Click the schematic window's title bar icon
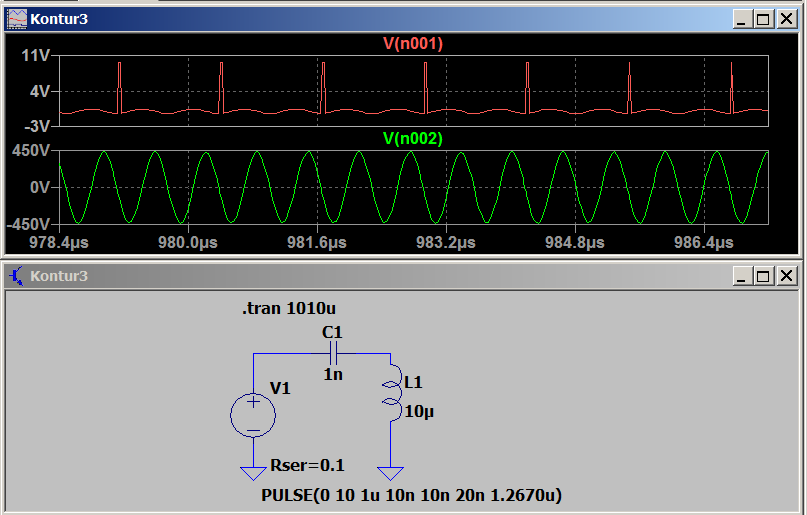807x515 pixels. point(17,275)
